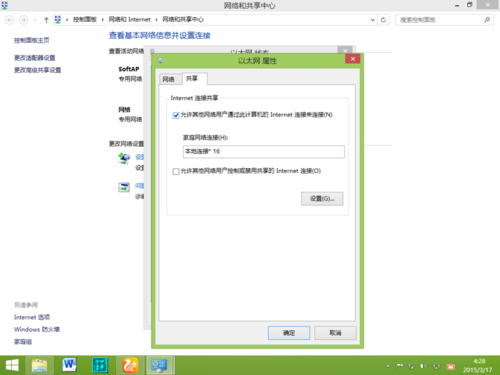Screen dimensions: 500x375
Task: Close the 以太网 属性 dialog
Action: coord(353,59)
